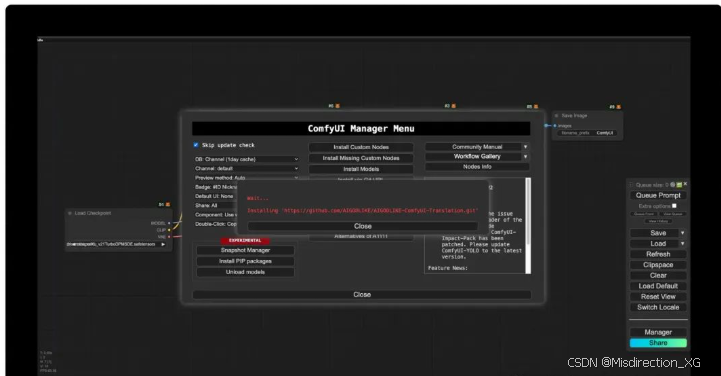Close the ComfyUI Manager Menu dialog
The image size is (721, 376).
click(x=362, y=295)
